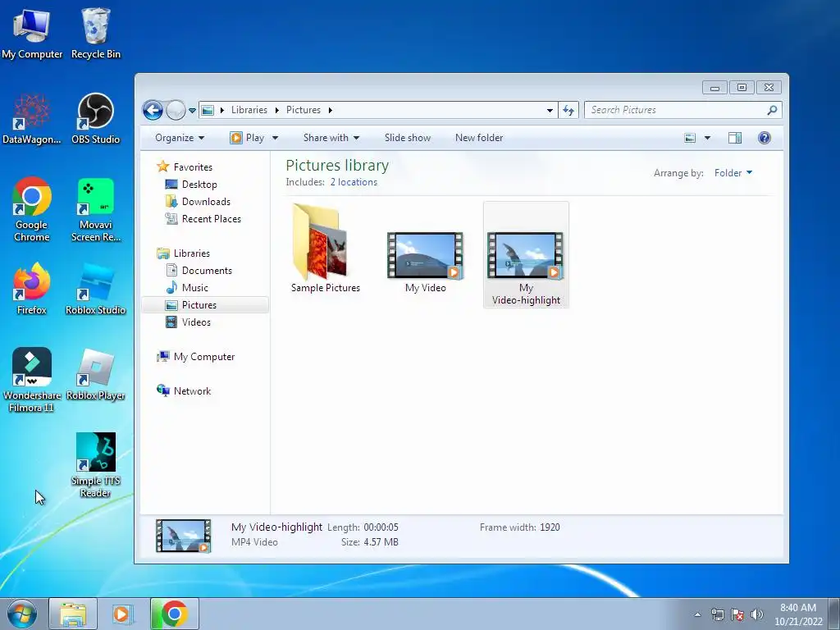Show hidden system tray icons

coord(697,614)
